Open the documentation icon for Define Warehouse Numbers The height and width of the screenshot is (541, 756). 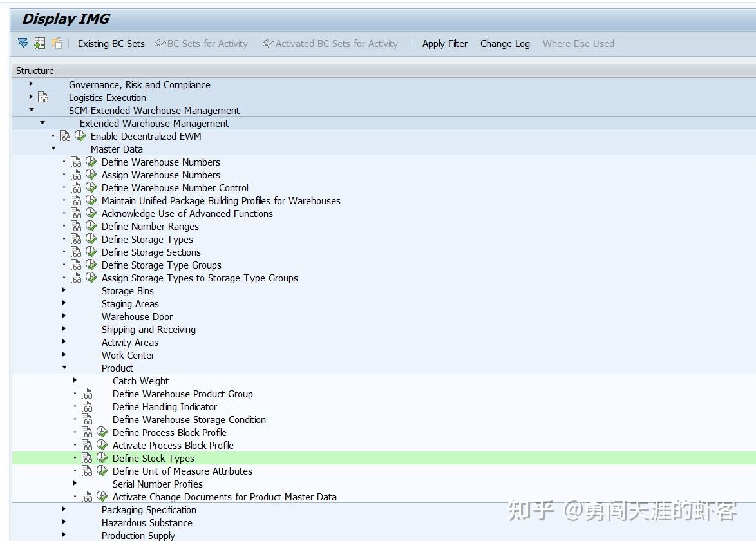76,162
